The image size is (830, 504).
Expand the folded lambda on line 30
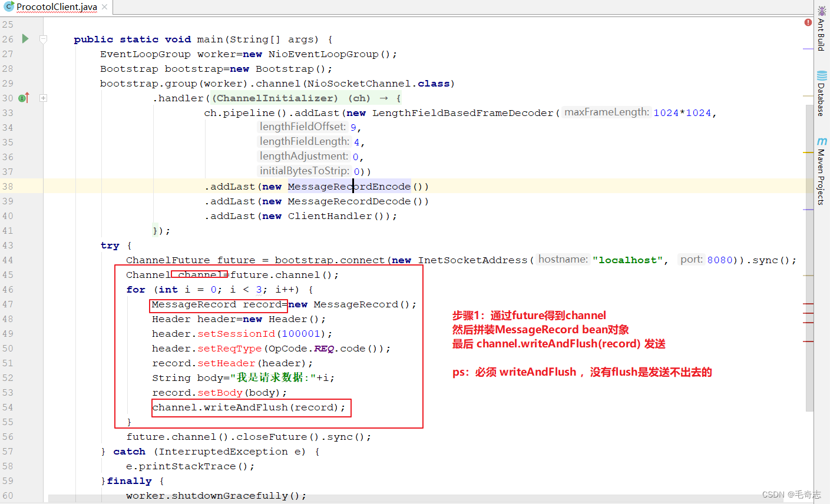43,98
